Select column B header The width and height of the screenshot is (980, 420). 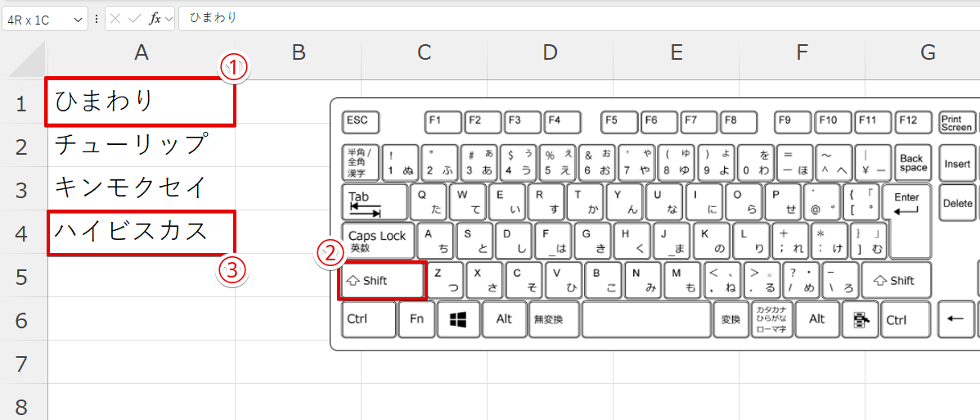[299, 53]
